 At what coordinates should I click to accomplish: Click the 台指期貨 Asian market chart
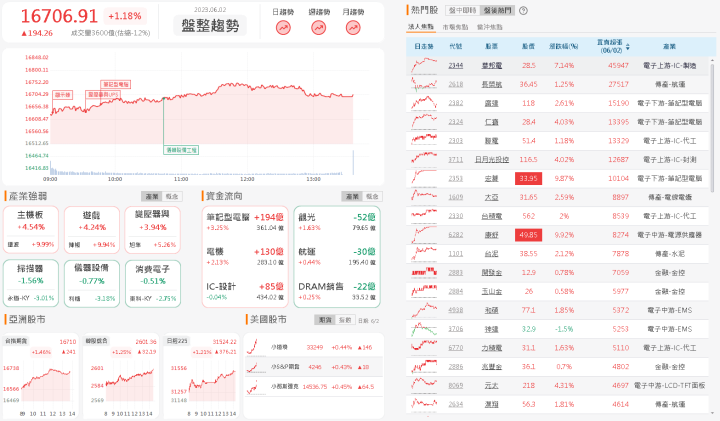40,376
